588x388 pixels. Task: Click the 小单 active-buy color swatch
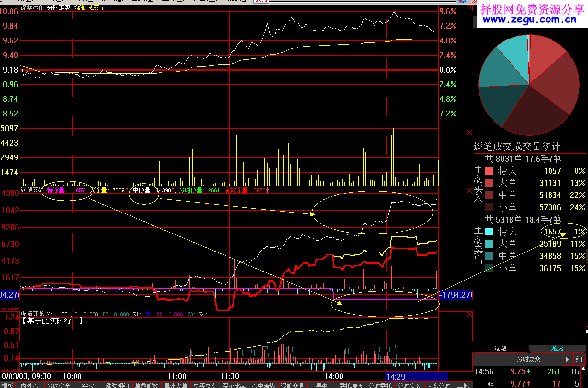click(x=489, y=207)
